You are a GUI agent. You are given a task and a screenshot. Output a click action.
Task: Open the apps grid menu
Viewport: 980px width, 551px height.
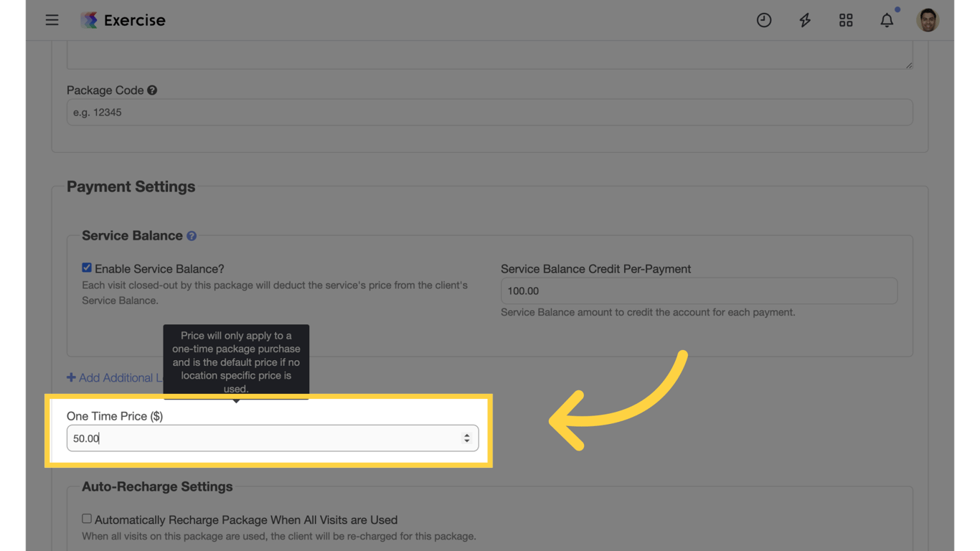point(845,19)
